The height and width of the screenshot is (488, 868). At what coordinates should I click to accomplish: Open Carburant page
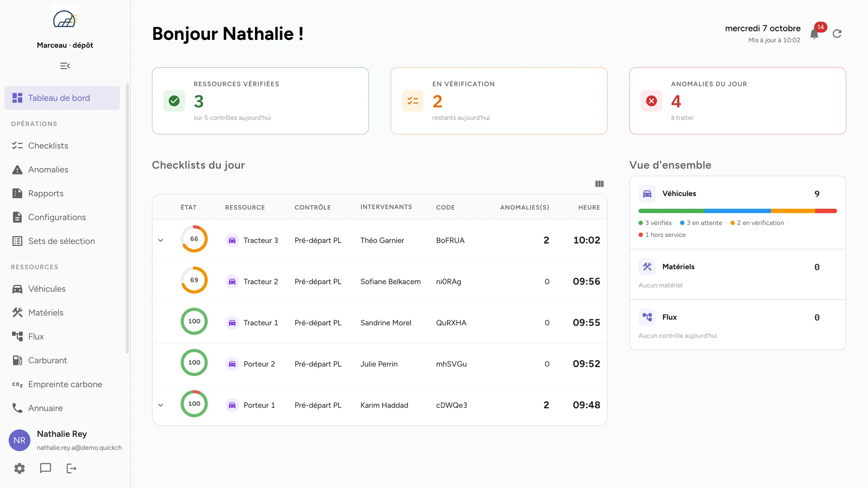(62, 361)
